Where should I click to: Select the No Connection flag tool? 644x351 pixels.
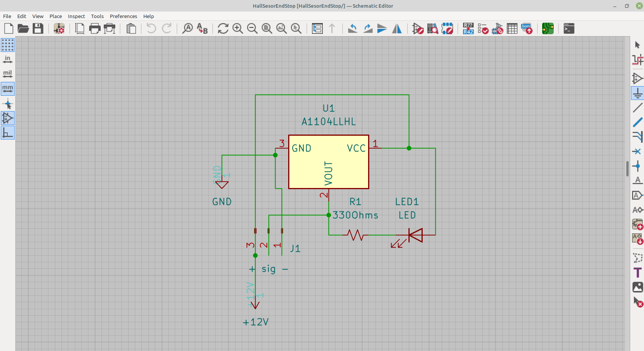tap(637, 151)
